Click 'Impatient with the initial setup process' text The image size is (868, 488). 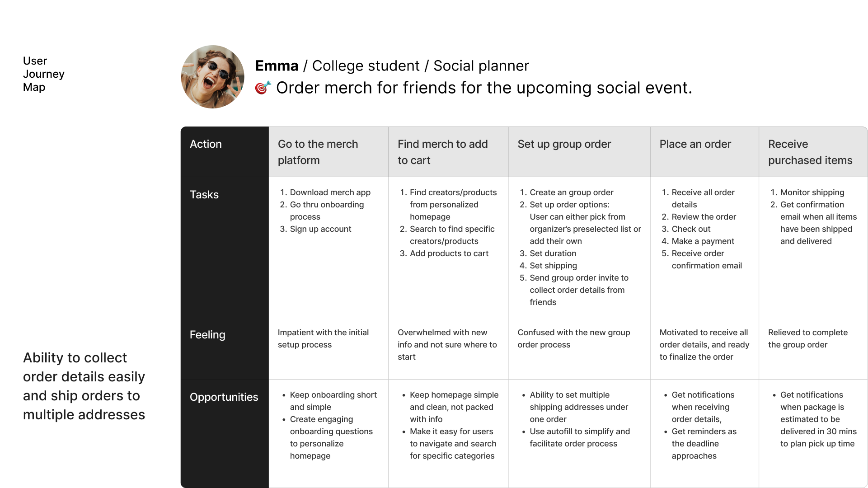point(323,338)
